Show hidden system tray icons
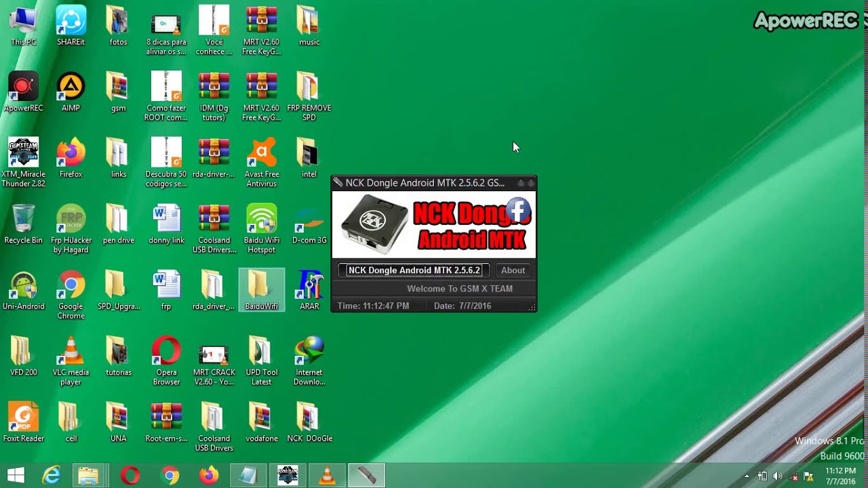The height and width of the screenshot is (488, 868). click(x=747, y=476)
